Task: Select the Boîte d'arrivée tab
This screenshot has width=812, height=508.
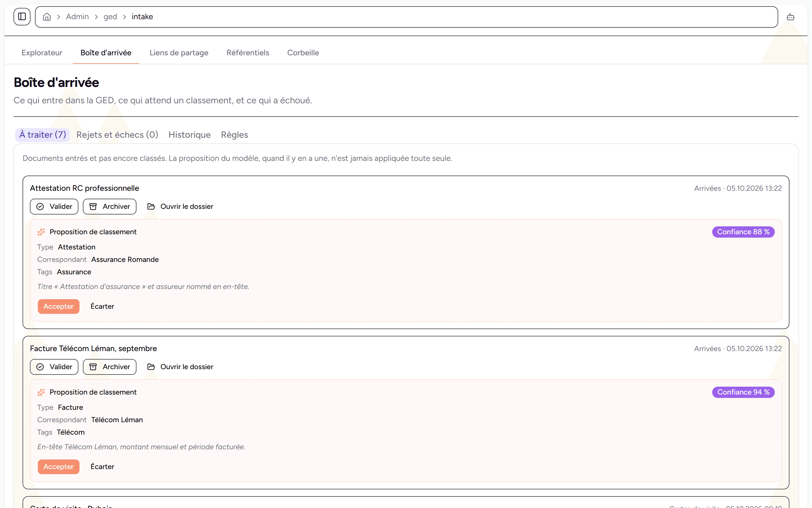Action: tap(106, 53)
